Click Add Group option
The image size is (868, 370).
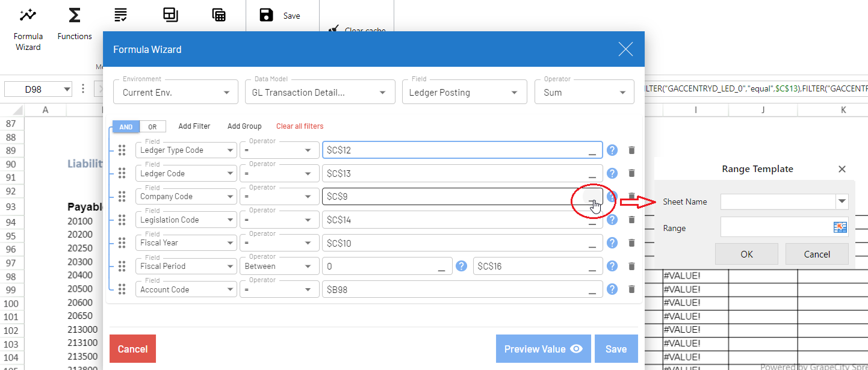[x=244, y=126]
